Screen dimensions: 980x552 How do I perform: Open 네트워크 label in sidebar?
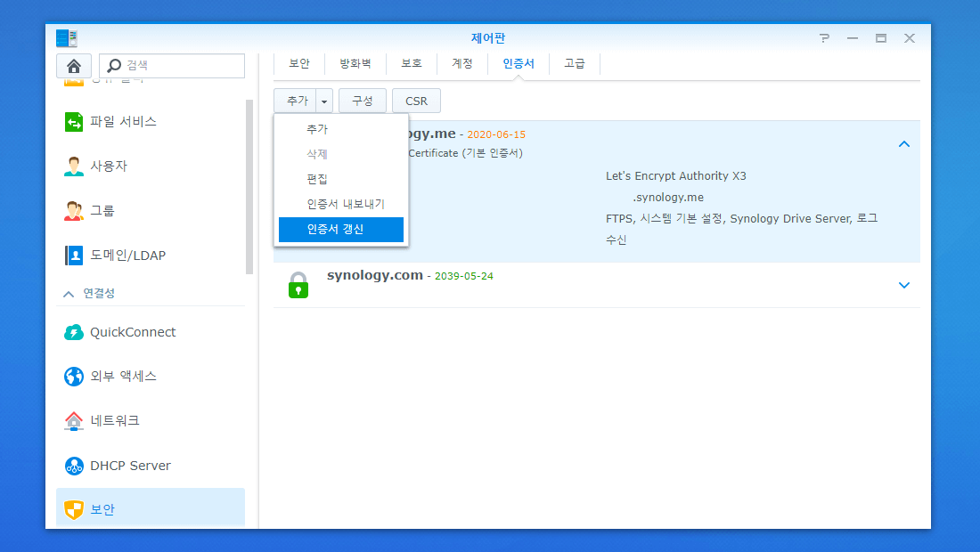(x=115, y=421)
